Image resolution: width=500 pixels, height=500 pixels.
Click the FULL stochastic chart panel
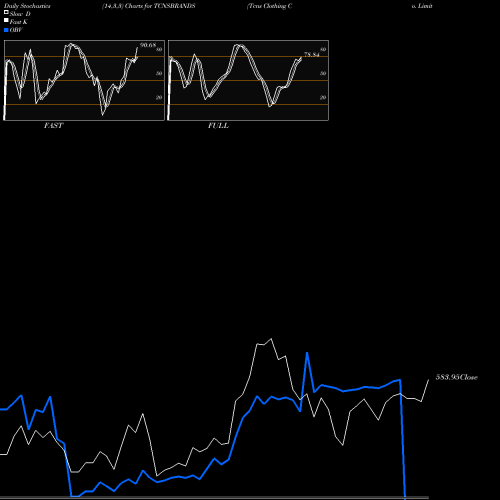coord(248,80)
